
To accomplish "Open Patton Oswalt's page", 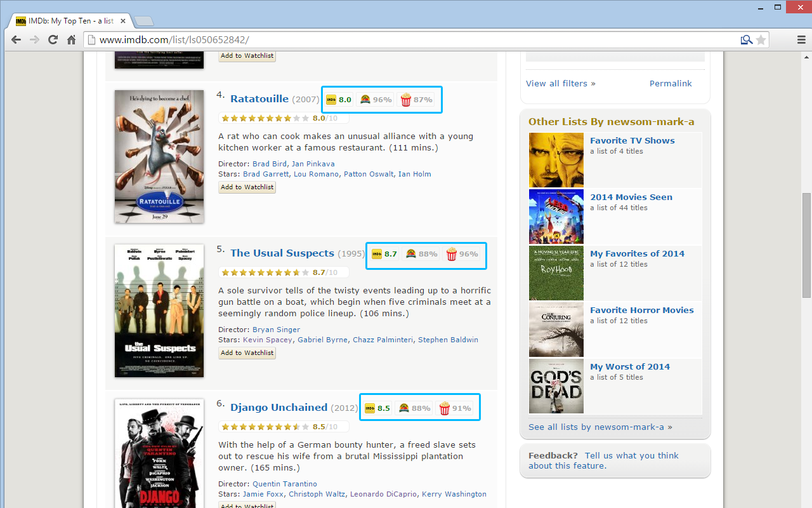I will click(x=369, y=174).
